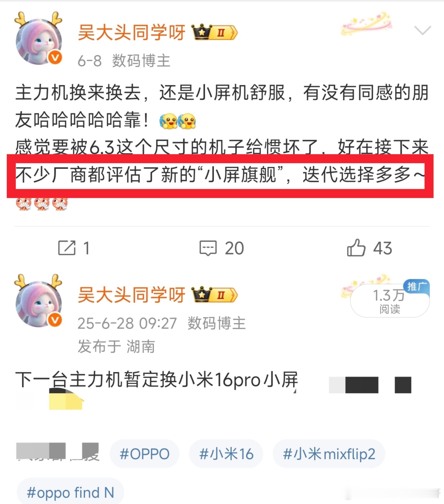Viewport: 444px width, 504px height.
Task: Select the #小米16 hashtag chip
Action: 226,454
